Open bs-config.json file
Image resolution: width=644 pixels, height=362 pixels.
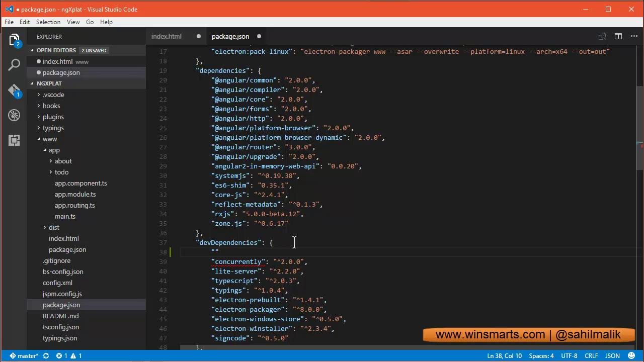pos(63,271)
